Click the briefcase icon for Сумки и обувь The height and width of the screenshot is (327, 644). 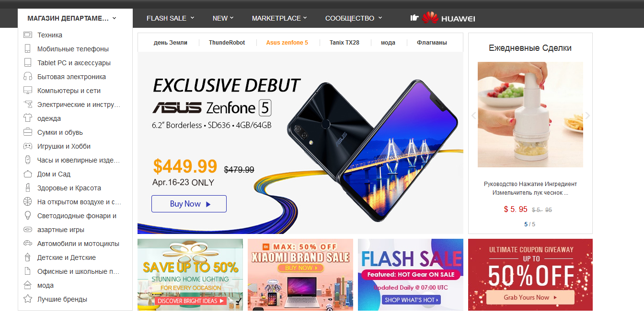28,132
